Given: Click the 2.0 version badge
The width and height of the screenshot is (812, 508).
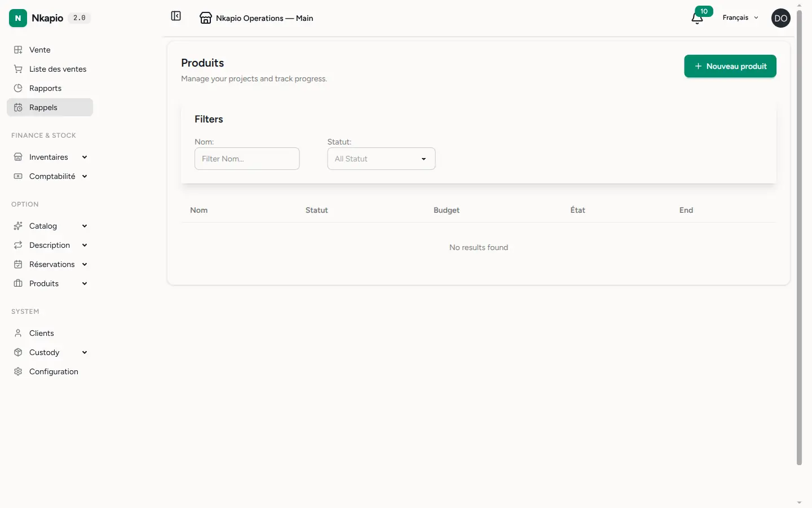Looking at the screenshot, I should [80, 18].
